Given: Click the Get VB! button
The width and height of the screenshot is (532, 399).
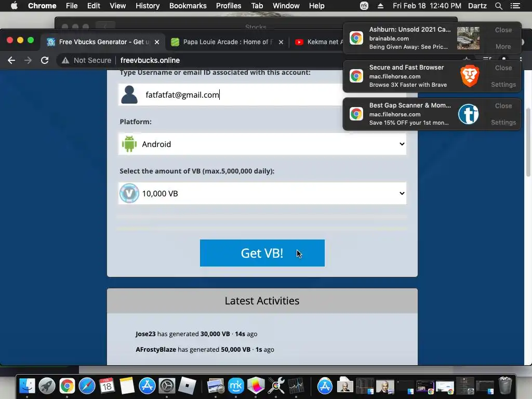Looking at the screenshot, I should pyautogui.click(x=262, y=253).
